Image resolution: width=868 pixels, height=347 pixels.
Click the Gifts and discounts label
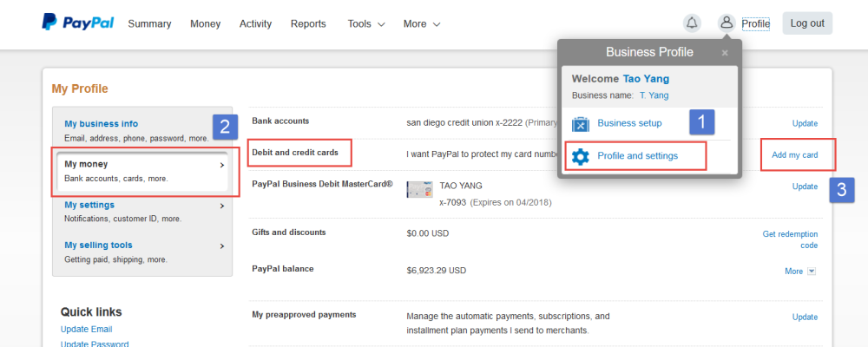point(289,232)
